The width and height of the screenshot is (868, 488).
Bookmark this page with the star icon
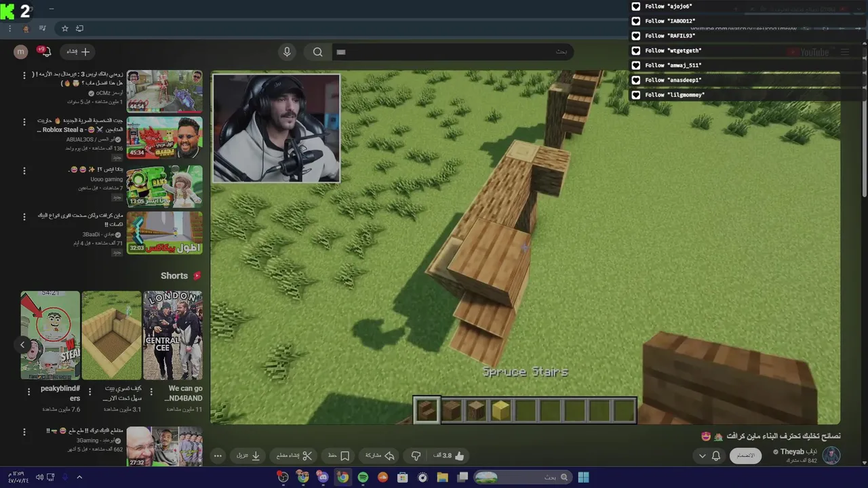click(x=65, y=28)
